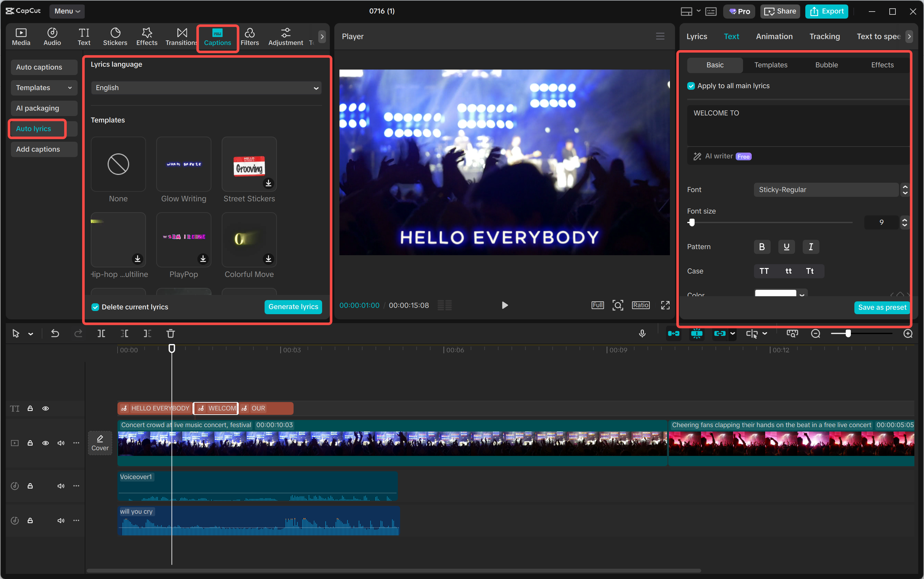Play the video in the Player
The image size is (924, 579).
pyautogui.click(x=505, y=305)
